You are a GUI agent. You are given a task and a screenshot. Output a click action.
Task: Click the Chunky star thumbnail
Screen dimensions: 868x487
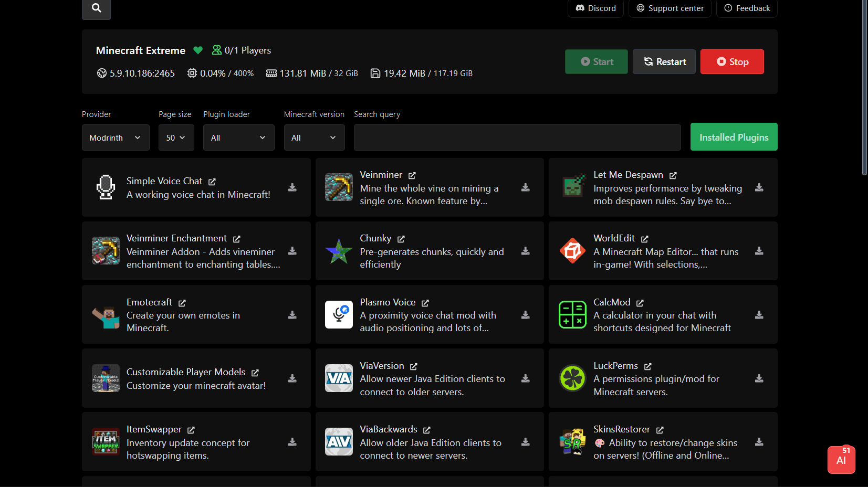[x=339, y=251]
